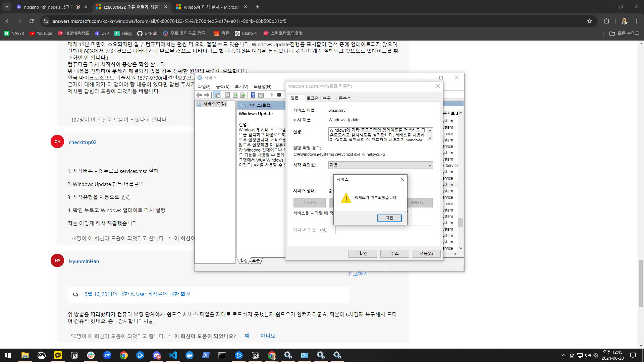Open the properties icon in the Services toolbar
Viewport: 644px width, 362px height.
[227, 95]
